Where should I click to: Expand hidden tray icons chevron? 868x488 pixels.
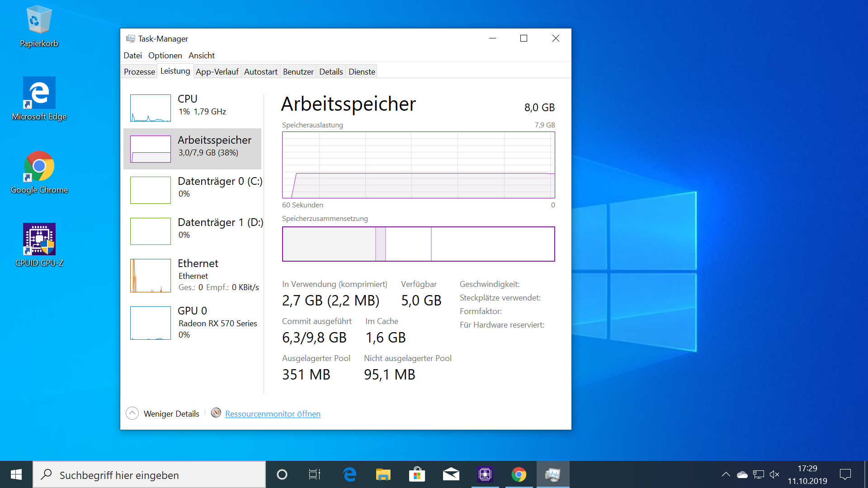coord(726,474)
